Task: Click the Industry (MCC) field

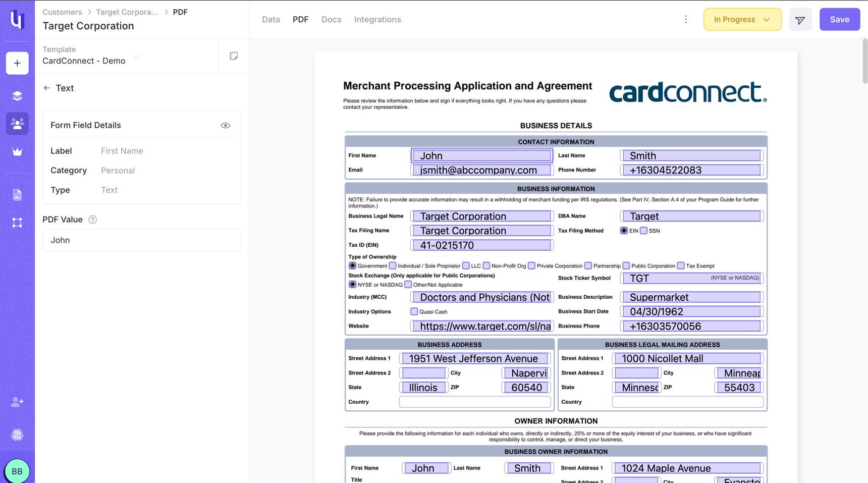Action: 482,297
